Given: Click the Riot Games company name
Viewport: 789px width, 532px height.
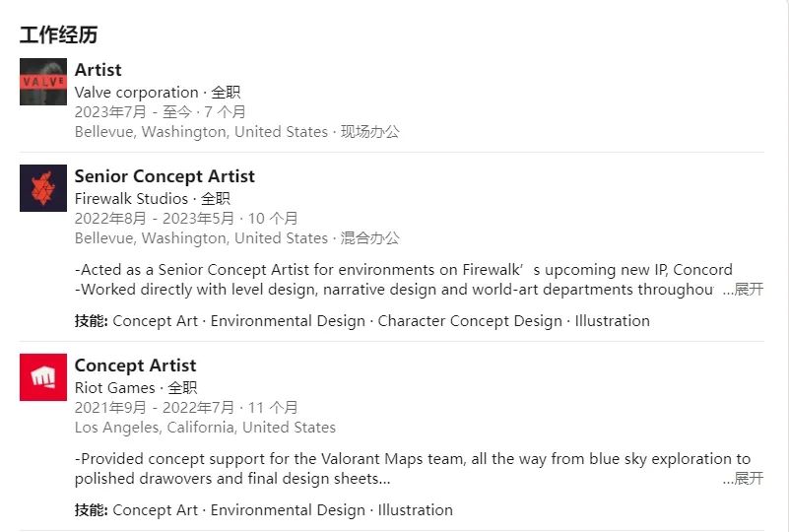Looking at the screenshot, I should [115, 388].
